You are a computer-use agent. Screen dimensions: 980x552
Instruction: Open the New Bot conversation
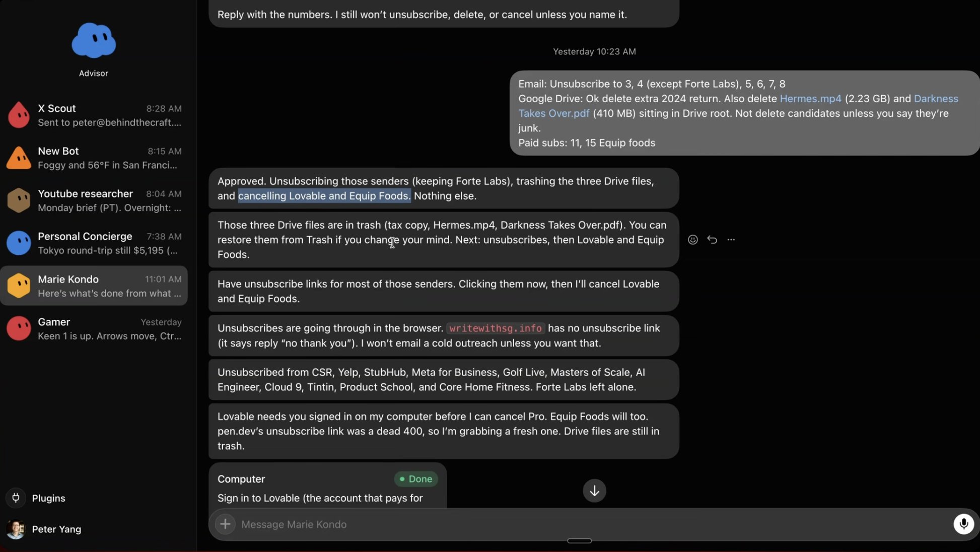click(94, 158)
